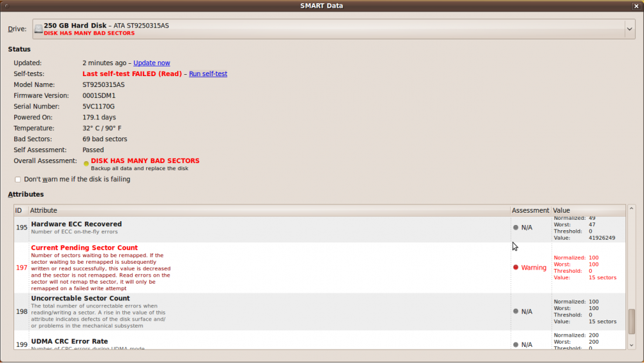Click the 69 bad sectors value
Screen dimensions: 644x363
click(105, 139)
